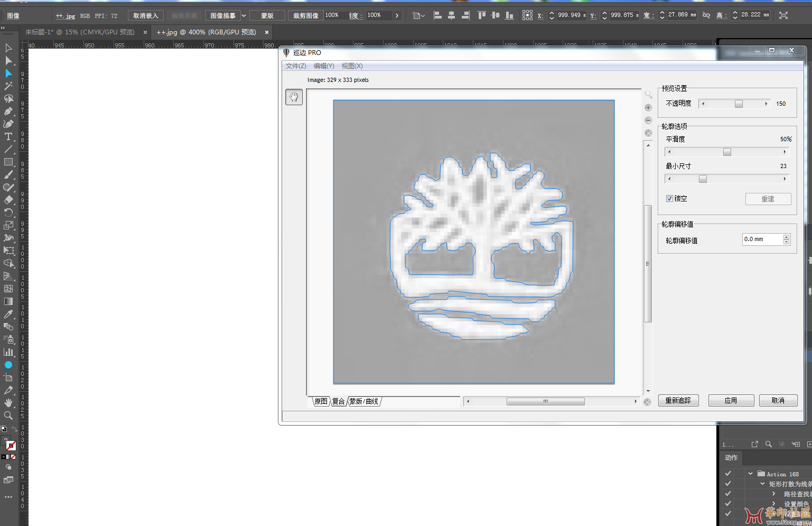Click the horizontal scrollbar under preview

click(552, 402)
